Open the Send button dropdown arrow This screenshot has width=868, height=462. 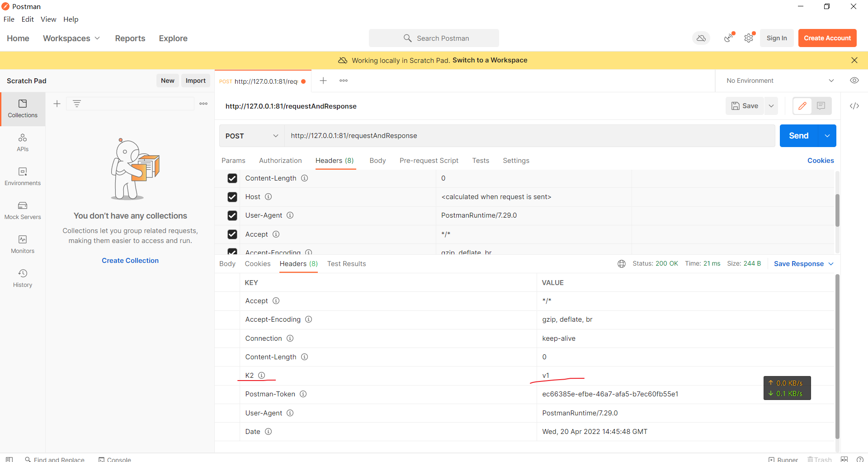[827, 136]
